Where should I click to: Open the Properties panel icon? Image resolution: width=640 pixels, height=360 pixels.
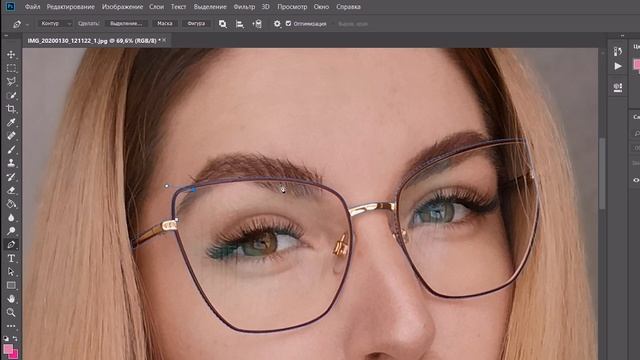[x=618, y=87]
